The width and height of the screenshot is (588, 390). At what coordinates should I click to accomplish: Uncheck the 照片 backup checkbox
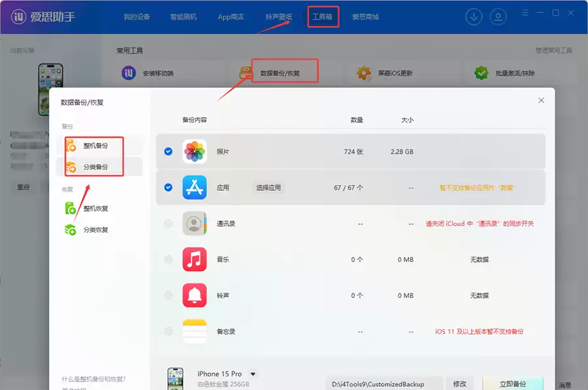(169, 152)
